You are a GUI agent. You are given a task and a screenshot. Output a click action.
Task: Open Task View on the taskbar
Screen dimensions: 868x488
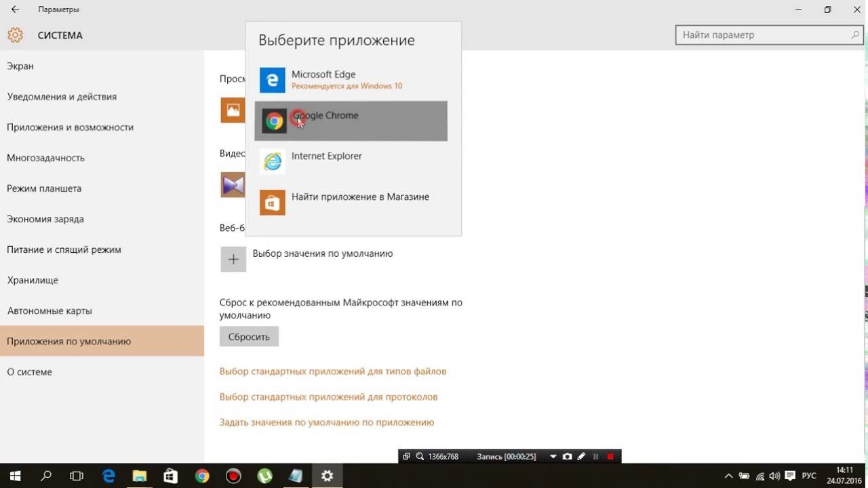click(x=77, y=476)
